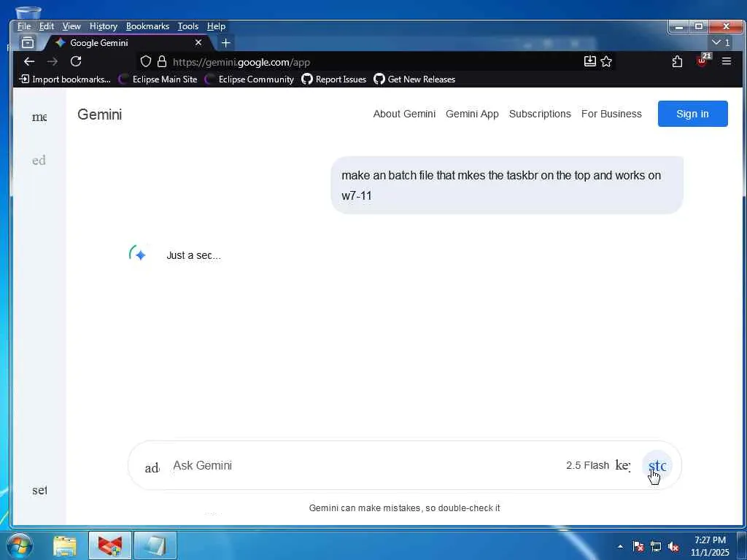Click the About Gemini link

tap(404, 114)
